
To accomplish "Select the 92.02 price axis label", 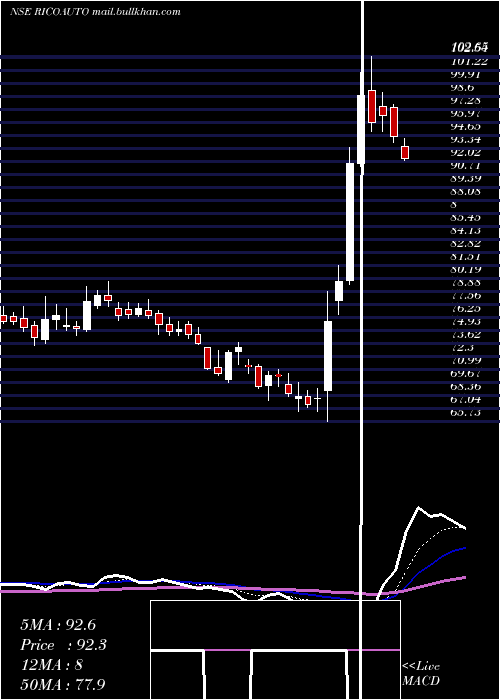I will [x=467, y=152].
